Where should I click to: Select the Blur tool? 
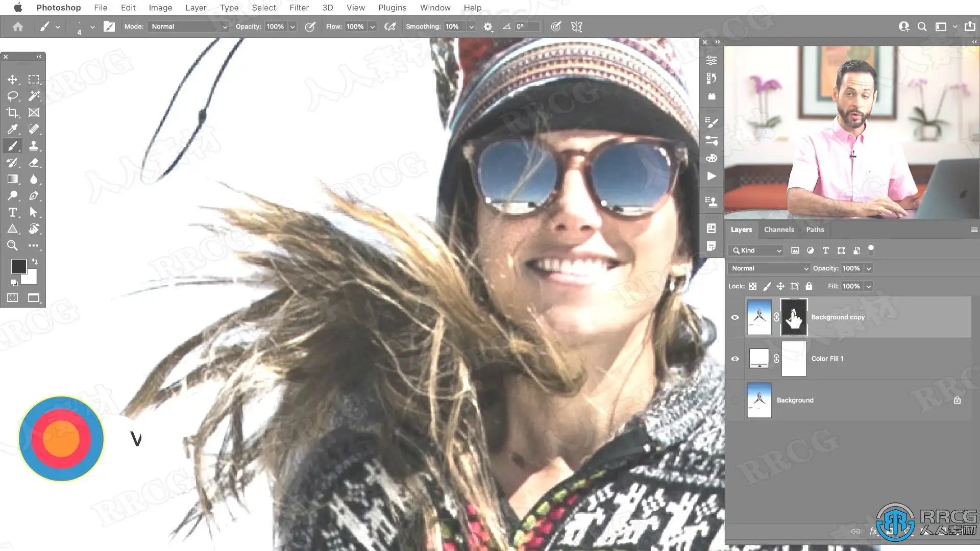(x=34, y=179)
